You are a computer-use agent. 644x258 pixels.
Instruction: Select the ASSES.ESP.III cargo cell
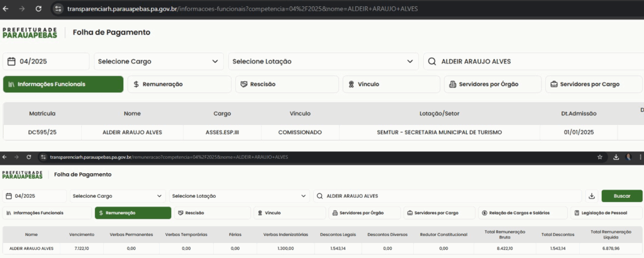222,132
